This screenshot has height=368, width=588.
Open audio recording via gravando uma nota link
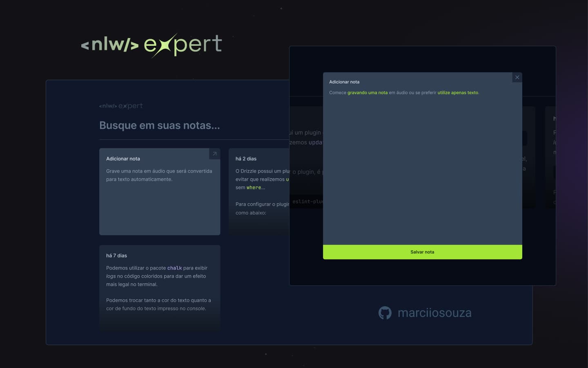(367, 92)
